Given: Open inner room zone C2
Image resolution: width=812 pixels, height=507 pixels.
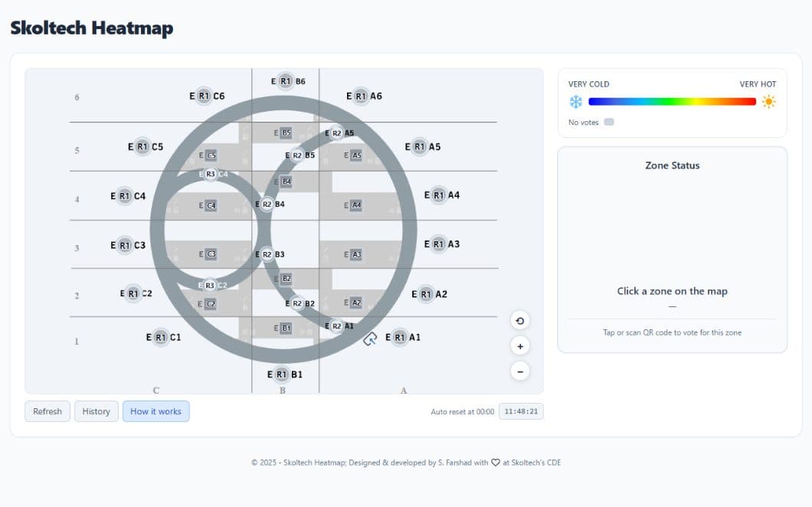Looking at the screenshot, I should [x=210, y=304].
